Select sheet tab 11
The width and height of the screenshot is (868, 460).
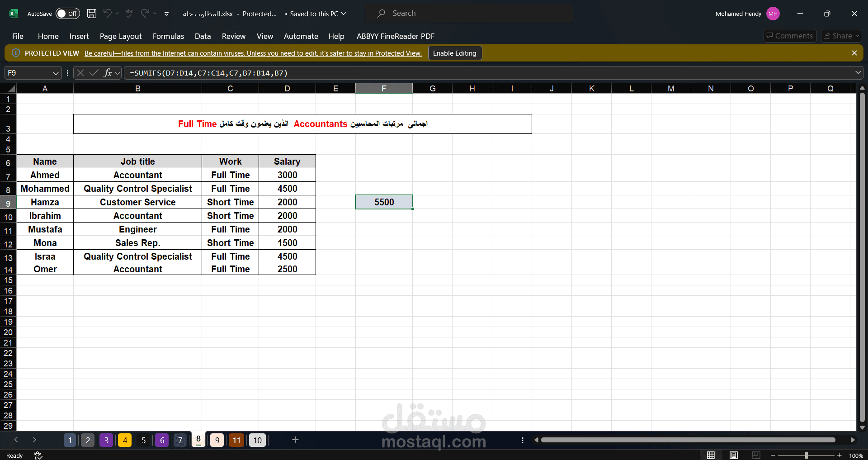pyautogui.click(x=236, y=440)
